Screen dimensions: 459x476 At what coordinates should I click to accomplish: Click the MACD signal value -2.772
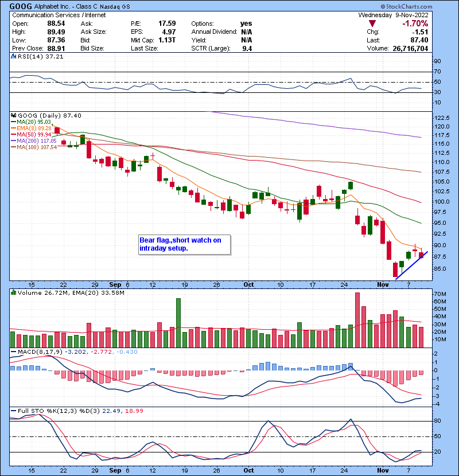pos(100,352)
